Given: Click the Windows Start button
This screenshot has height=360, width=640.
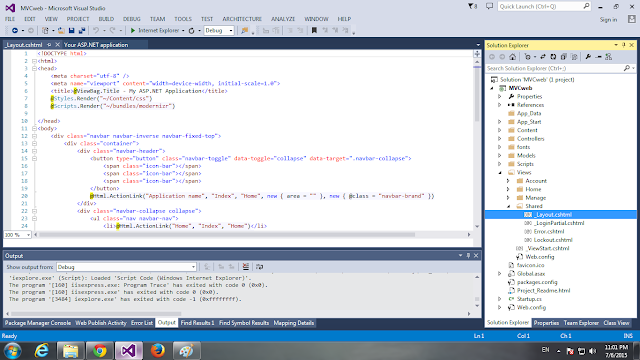Looking at the screenshot, I should coord(13,351).
